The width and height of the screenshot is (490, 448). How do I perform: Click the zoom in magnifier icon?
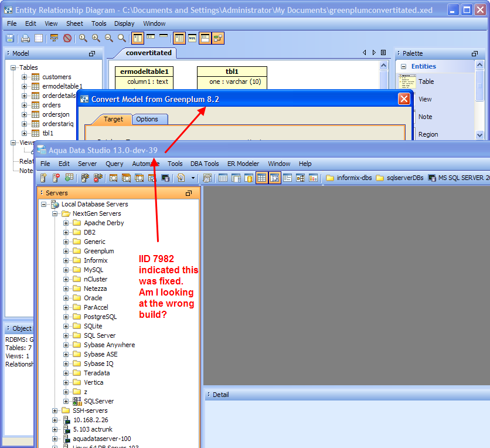(x=96, y=38)
